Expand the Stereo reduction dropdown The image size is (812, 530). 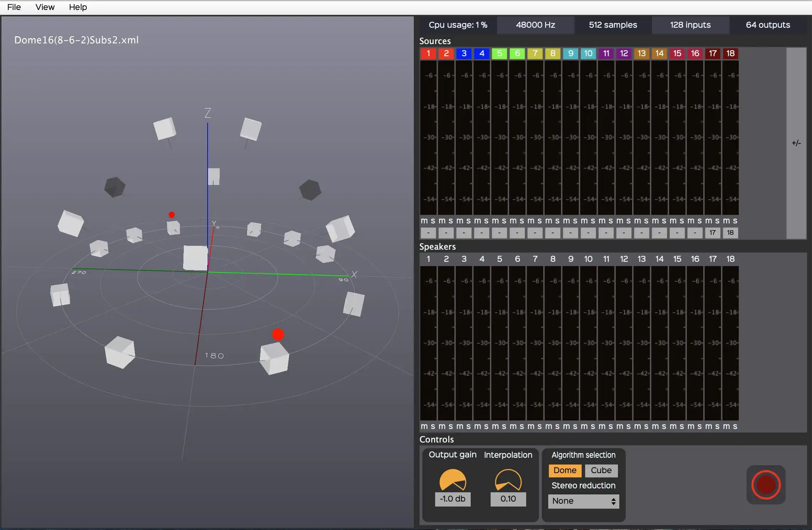583,500
